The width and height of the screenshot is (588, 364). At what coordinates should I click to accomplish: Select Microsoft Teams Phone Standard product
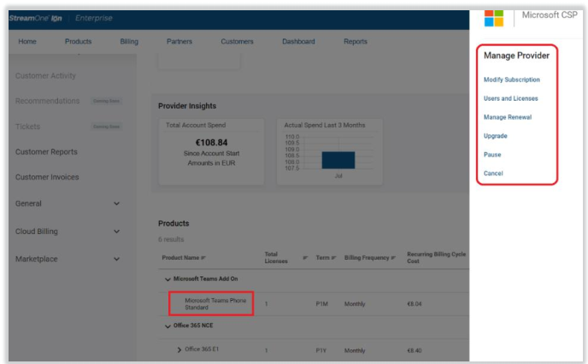[x=215, y=303]
